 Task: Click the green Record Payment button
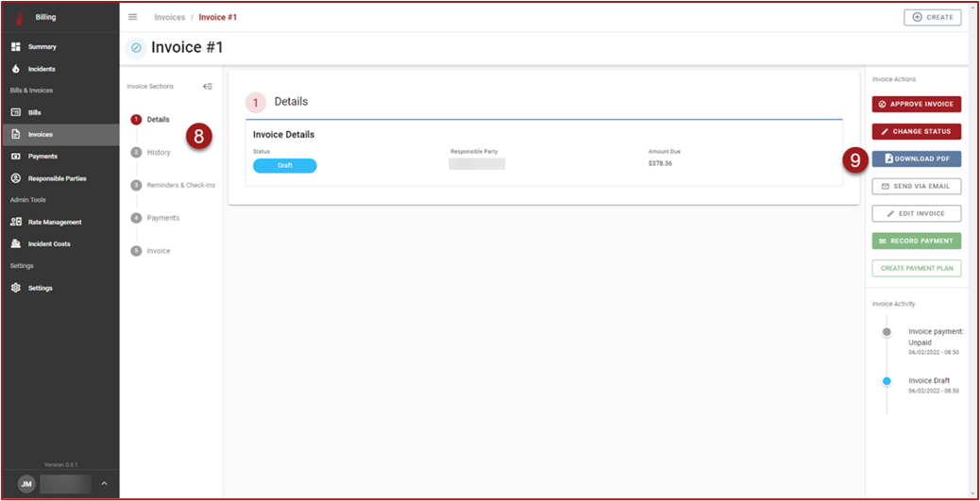click(x=916, y=241)
